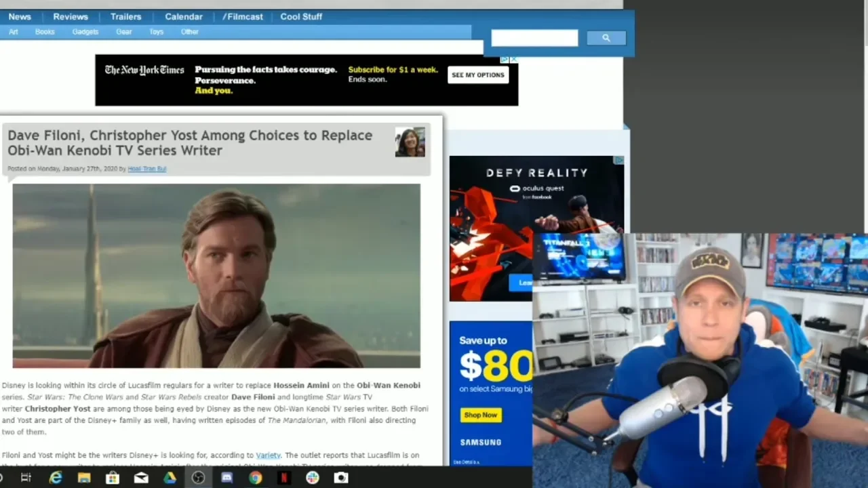Open OBS Studio from the taskbar
Viewport: 868px width, 488px height.
(198, 478)
